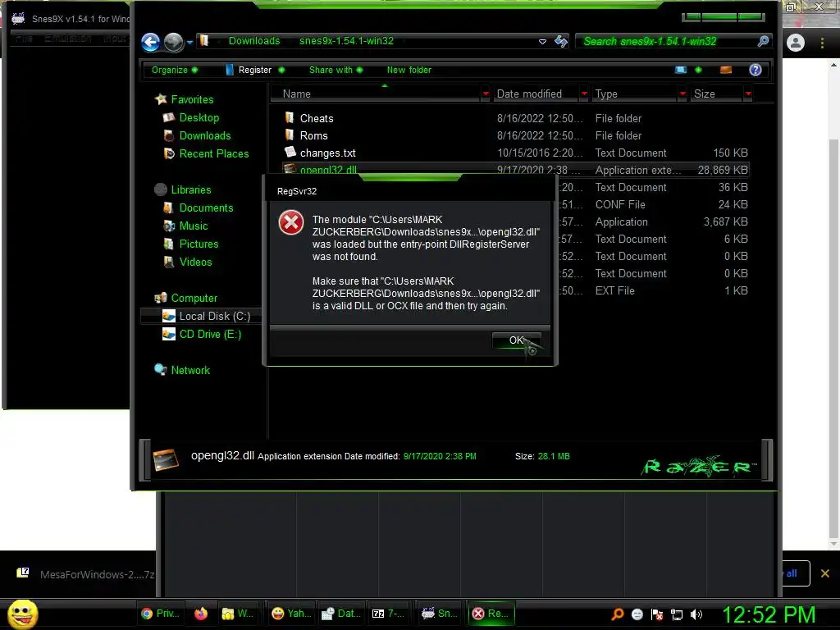Click the changes.txt document icon
This screenshot has height=630, width=840.
click(290, 152)
